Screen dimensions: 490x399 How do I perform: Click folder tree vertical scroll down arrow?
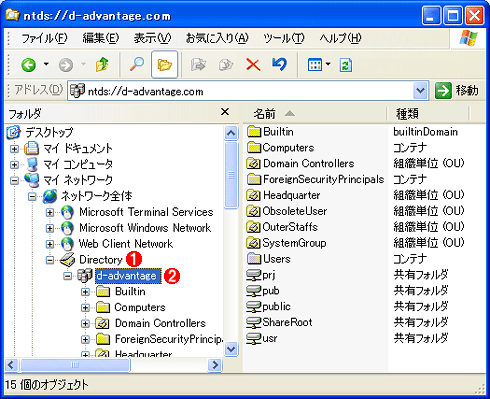(231, 349)
